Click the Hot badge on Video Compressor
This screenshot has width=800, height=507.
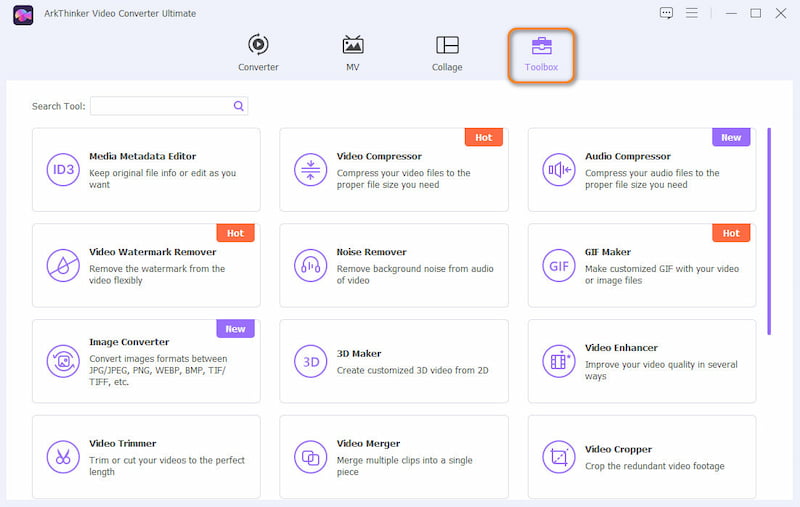click(x=484, y=137)
